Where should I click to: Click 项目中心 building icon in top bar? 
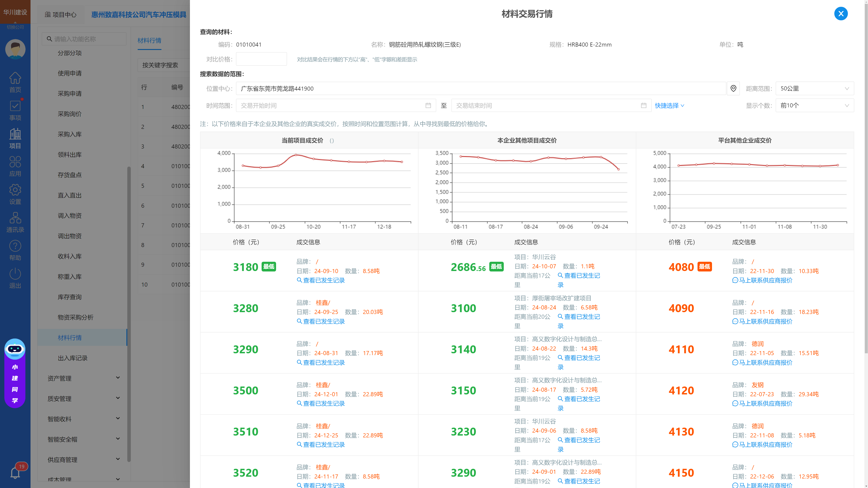coord(47,14)
